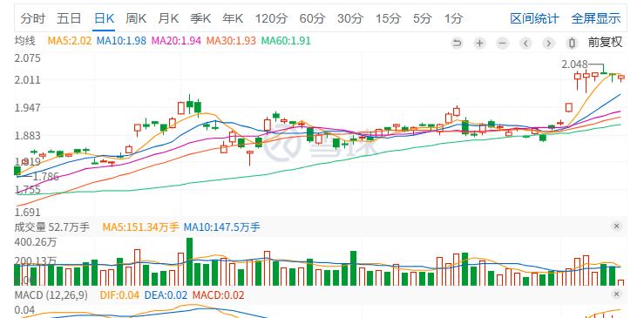Select the 1分 interval tab
The image size is (644, 318).
click(453, 18)
